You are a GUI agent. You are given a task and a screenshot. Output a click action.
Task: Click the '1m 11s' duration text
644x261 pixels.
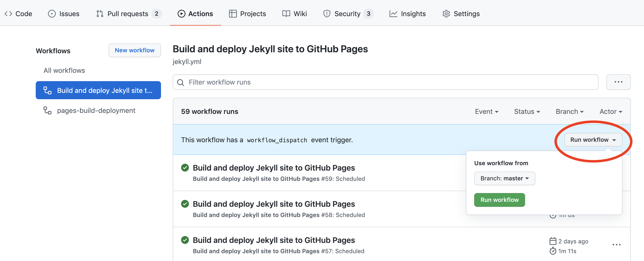point(567,251)
